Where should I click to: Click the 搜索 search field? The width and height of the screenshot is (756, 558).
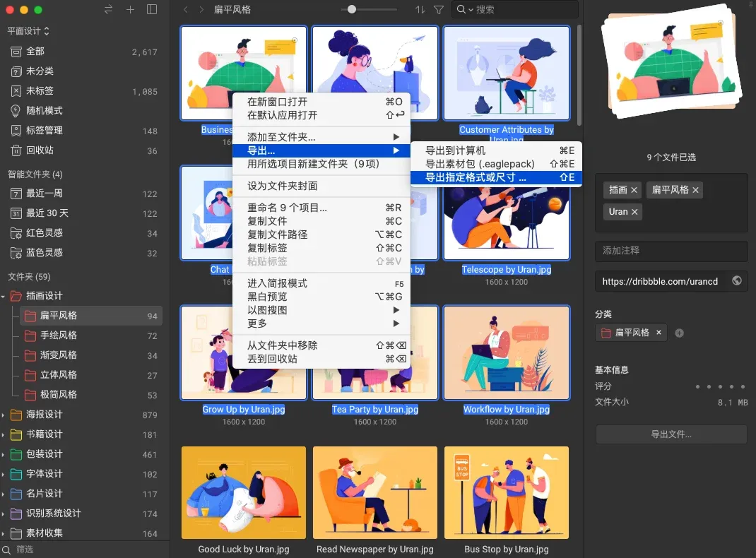(x=515, y=9)
